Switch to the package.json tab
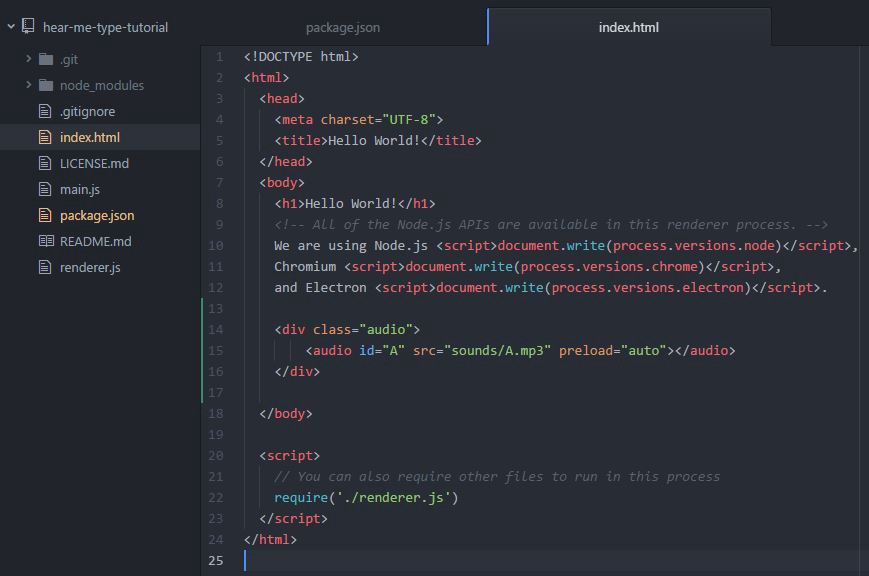Image resolution: width=869 pixels, height=576 pixels. pos(343,27)
